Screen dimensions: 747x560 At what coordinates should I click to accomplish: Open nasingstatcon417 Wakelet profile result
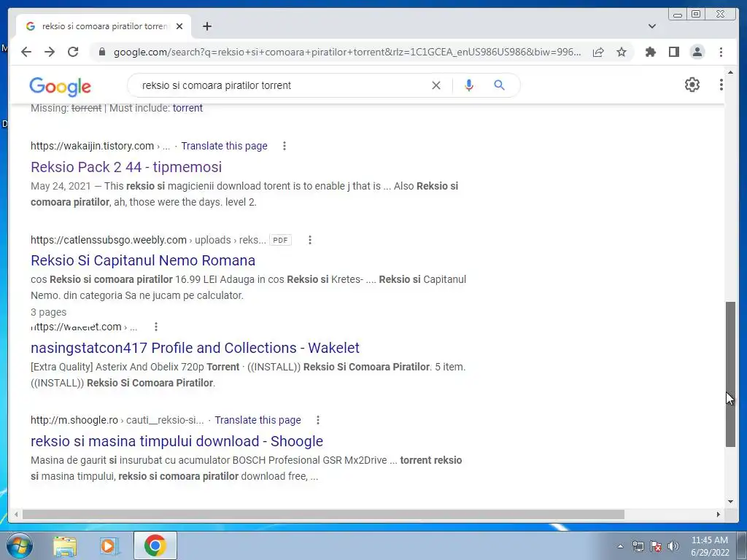point(195,348)
